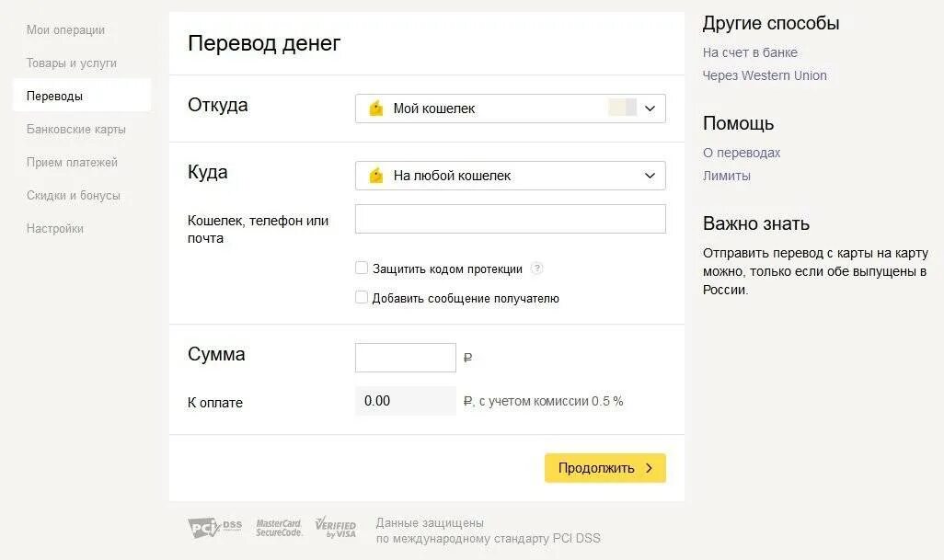
Task: Open Мои операции in sidebar
Action: click(x=65, y=30)
